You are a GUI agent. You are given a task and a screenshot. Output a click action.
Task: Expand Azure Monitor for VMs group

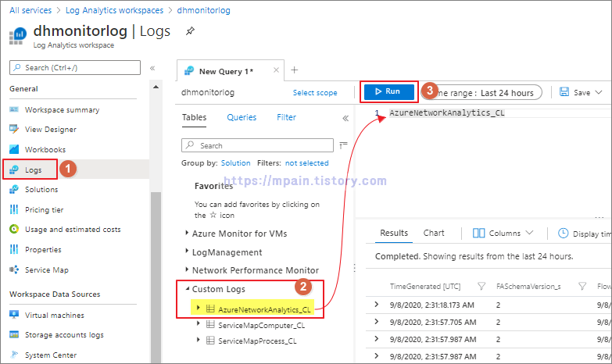[187, 233]
